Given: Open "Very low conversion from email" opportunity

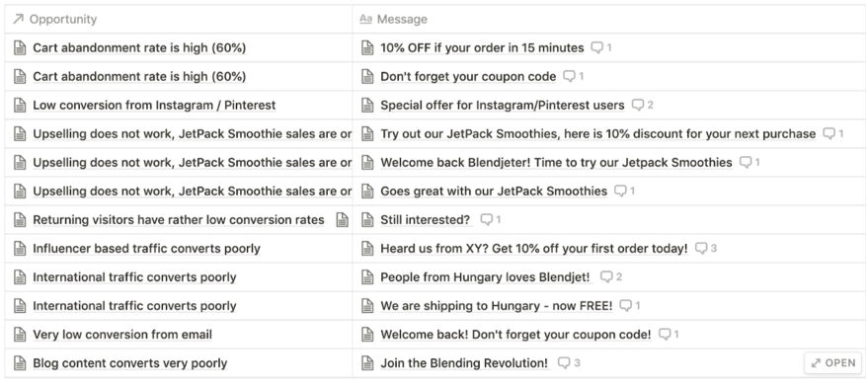Looking at the screenshot, I should tap(122, 335).
